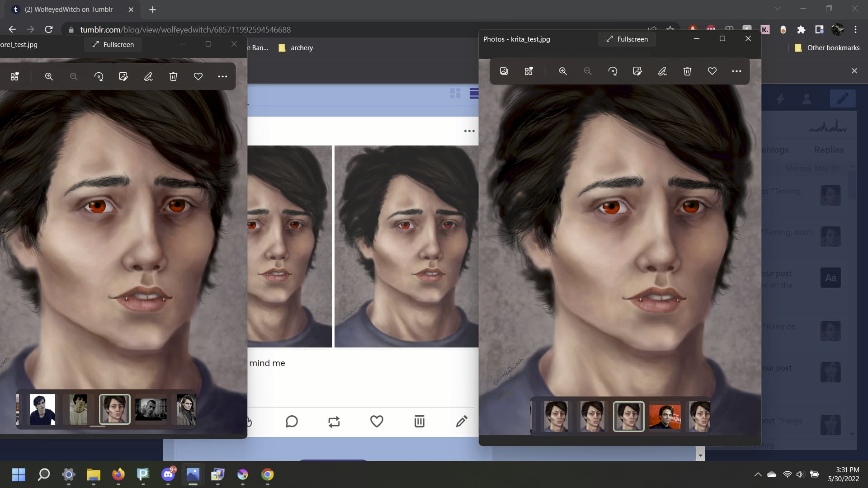Show hidden system tray icons chevron
This screenshot has height=488, width=868.
click(758, 474)
